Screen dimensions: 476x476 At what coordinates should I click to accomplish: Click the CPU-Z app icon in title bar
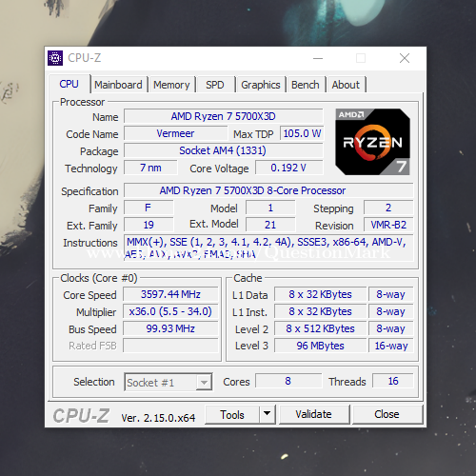55,58
